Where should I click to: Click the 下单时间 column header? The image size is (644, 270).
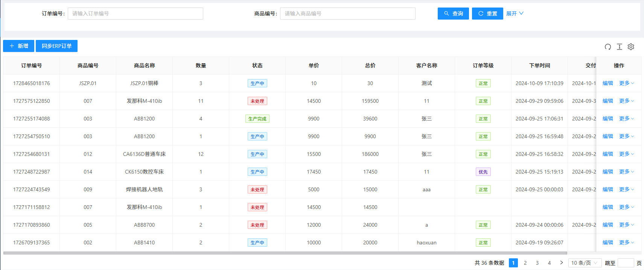point(540,66)
